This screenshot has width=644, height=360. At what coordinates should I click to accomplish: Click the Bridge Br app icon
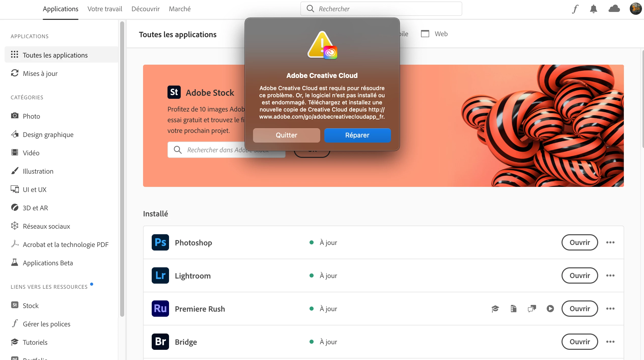[160, 342]
